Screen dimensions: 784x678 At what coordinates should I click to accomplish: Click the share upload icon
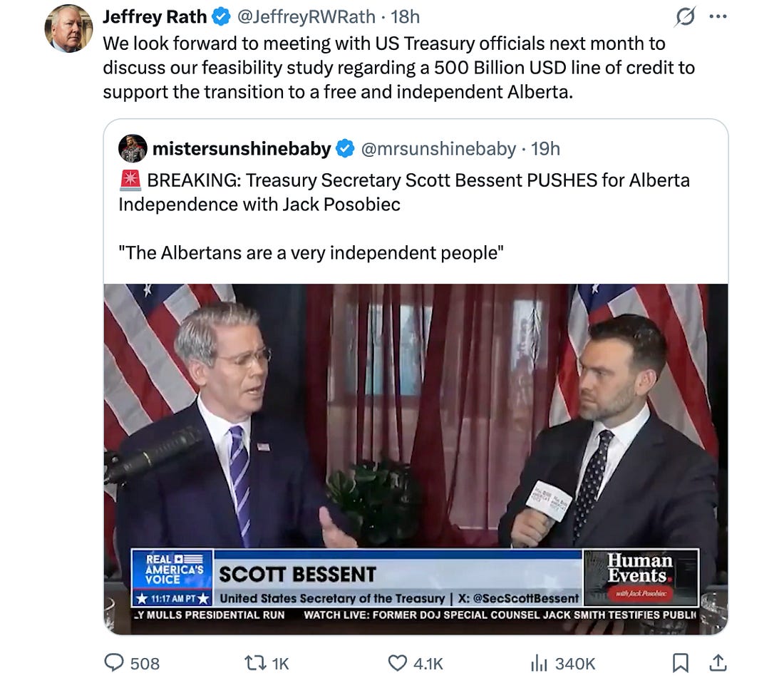point(718,663)
